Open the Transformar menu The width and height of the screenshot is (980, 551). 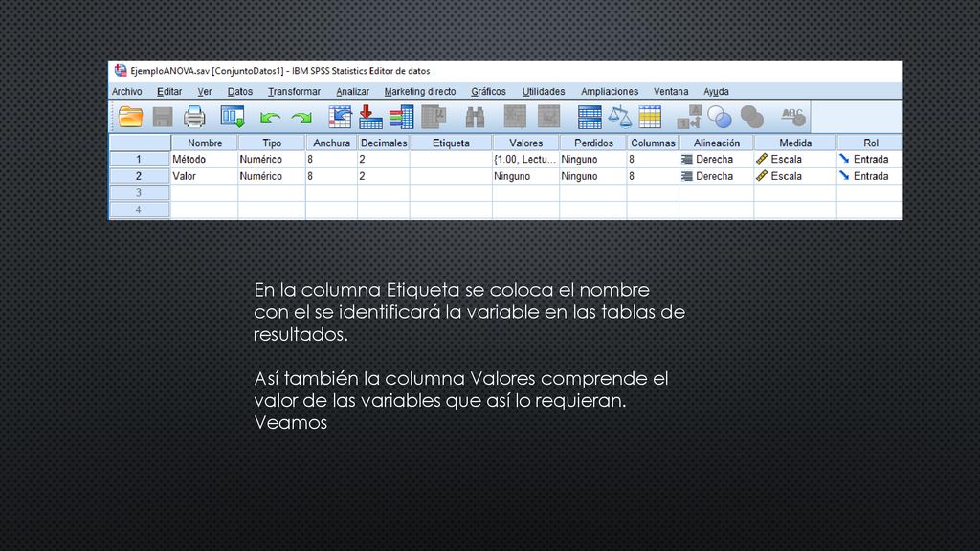tap(295, 91)
